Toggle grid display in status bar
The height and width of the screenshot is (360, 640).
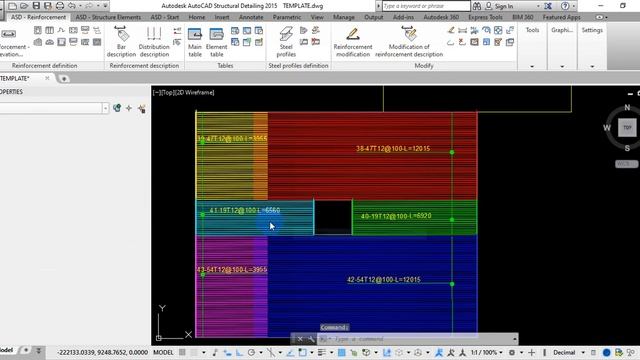click(x=182, y=352)
